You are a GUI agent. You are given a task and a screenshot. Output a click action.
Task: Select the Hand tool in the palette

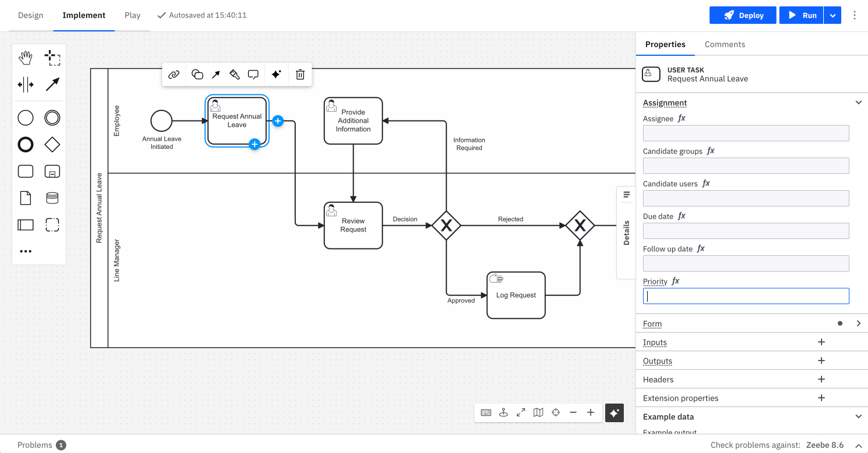26,58
